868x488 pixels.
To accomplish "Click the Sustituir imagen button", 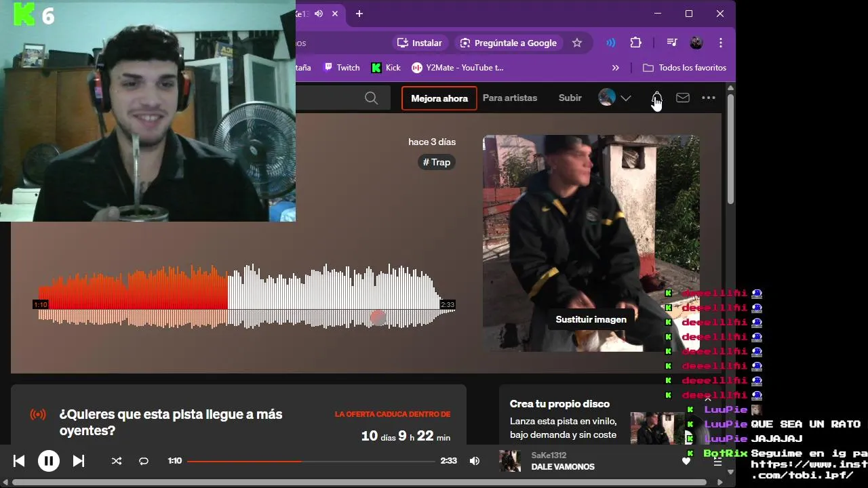I will [591, 319].
